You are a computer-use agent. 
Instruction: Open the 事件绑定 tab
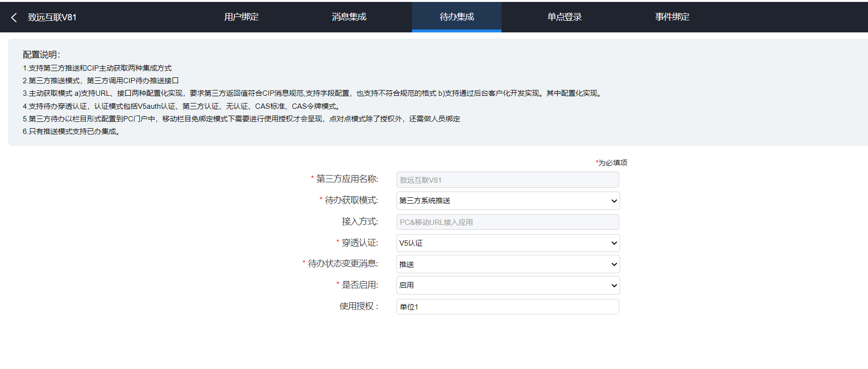coord(672,17)
